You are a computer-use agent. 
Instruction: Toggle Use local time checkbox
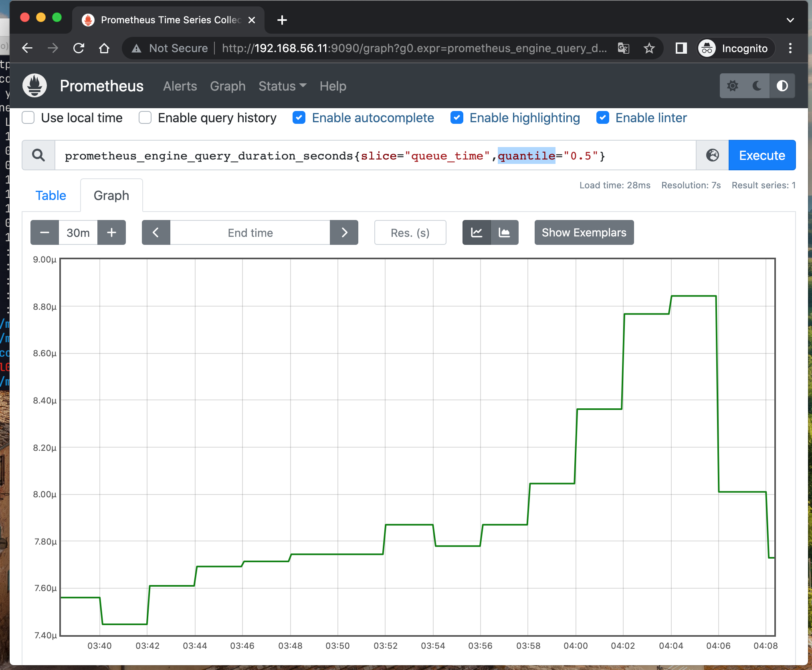(28, 118)
